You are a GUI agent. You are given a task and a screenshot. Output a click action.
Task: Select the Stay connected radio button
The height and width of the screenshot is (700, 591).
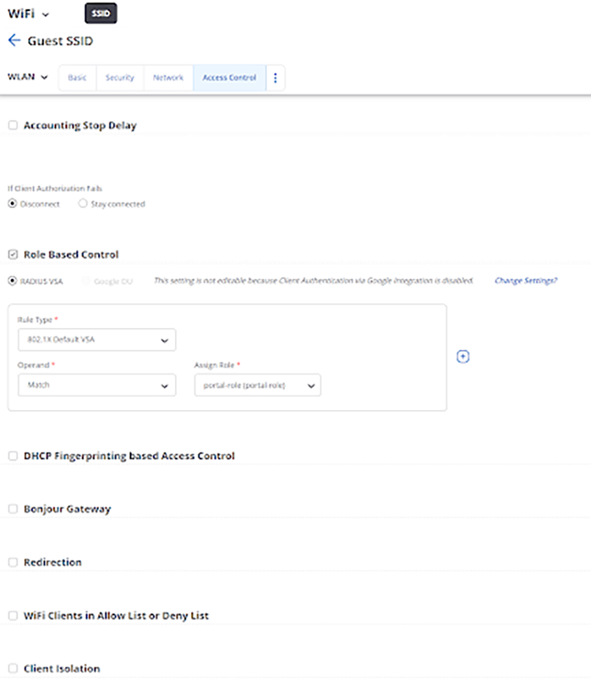coord(83,203)
